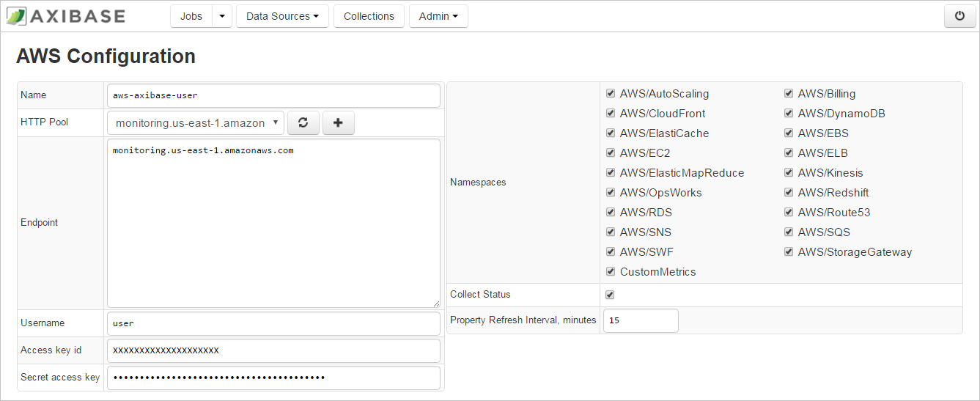Toggle AWS/ElastiCache namespace checkbox

coord(611,133)
